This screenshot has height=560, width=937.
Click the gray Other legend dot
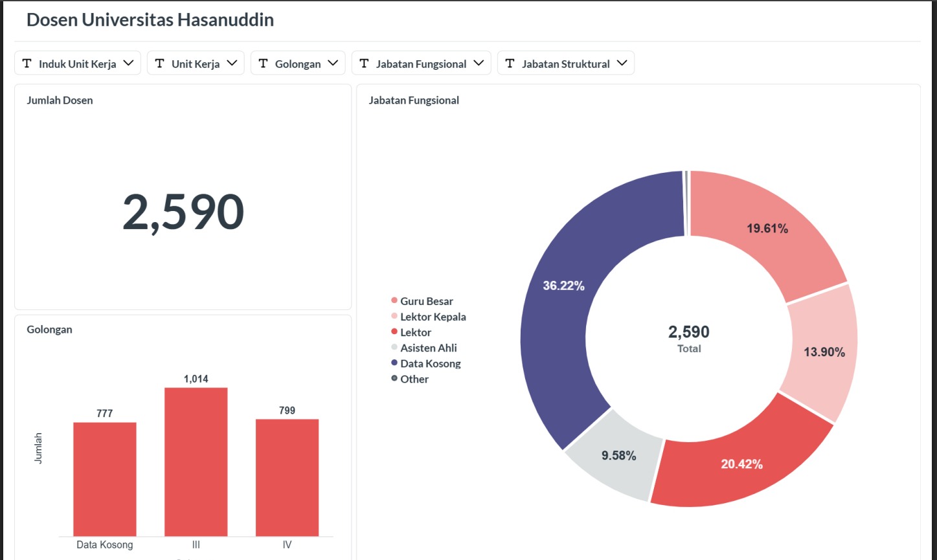[x=394, y=379]
